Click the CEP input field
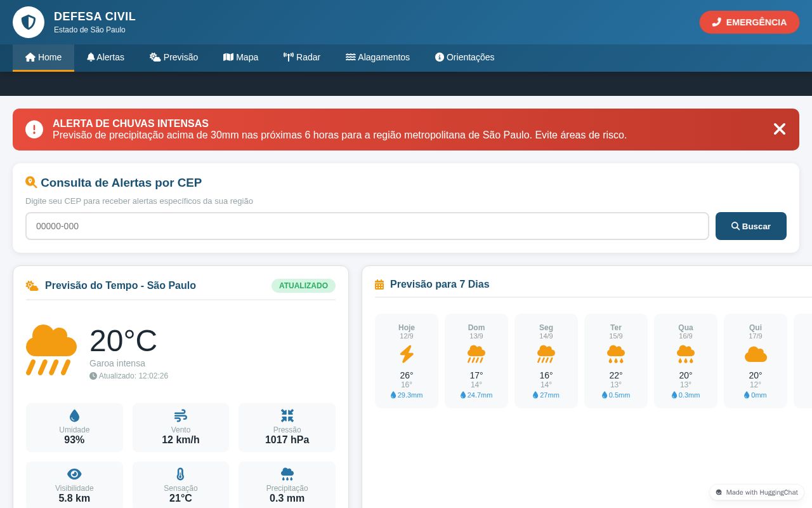812x508 pixels. click(367, 226)
